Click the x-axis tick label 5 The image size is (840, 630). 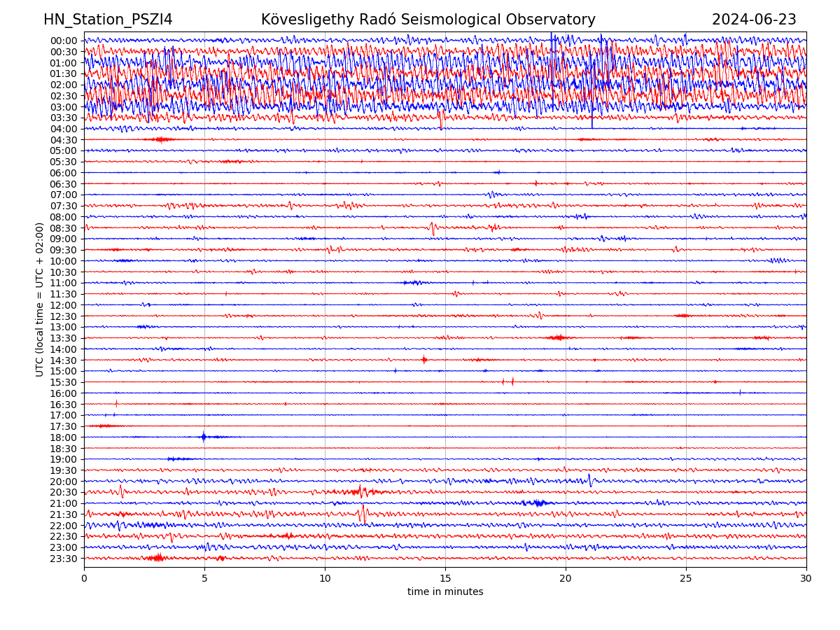pos(204,578)
